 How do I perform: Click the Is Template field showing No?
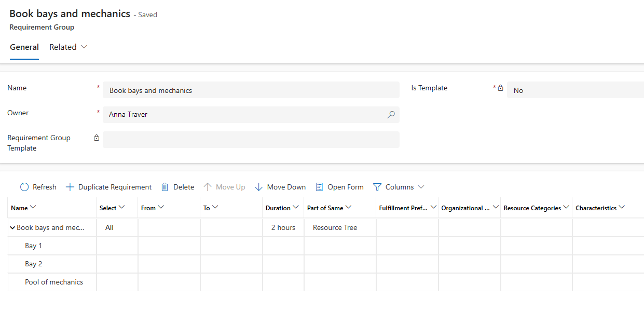pyautogui.click(x=576, y=90)
